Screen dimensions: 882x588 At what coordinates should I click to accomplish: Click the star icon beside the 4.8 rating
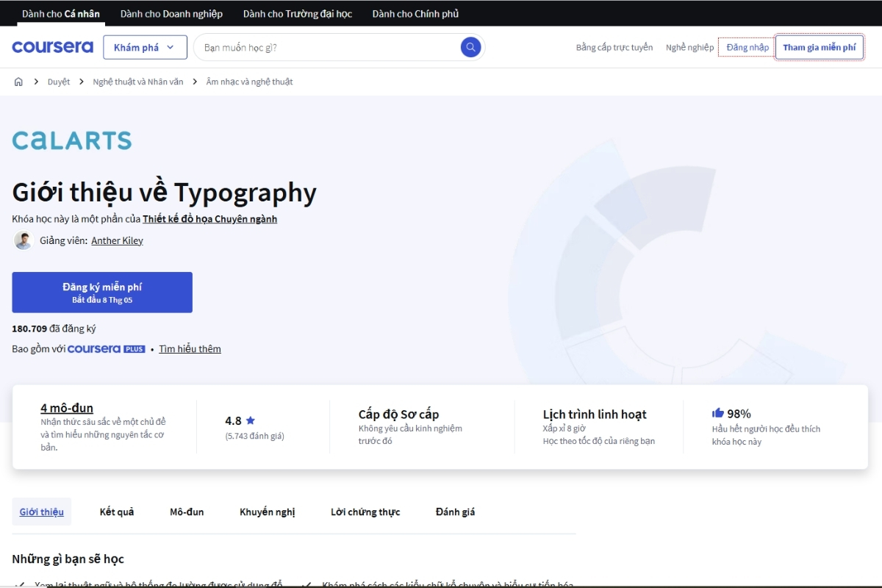coord(250,420)
